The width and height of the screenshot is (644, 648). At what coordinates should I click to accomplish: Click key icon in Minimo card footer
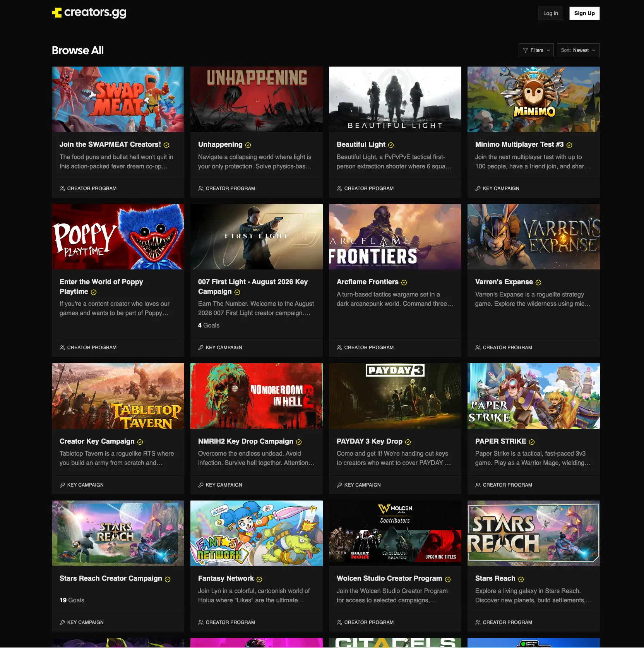(x=478, y=189)
